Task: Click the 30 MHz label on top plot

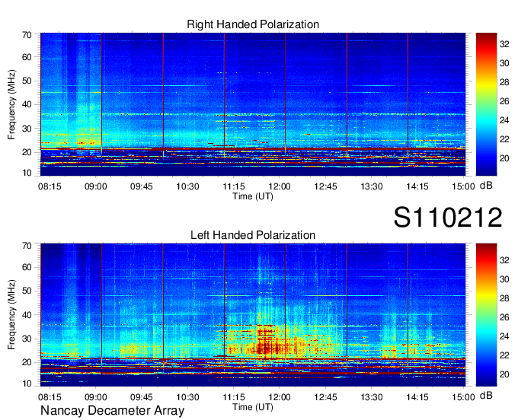Action: [27, 129]
